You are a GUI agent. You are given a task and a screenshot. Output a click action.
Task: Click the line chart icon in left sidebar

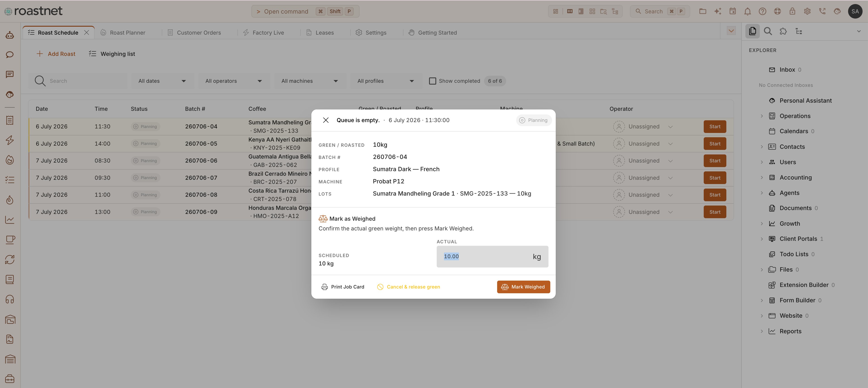(10, 220)
